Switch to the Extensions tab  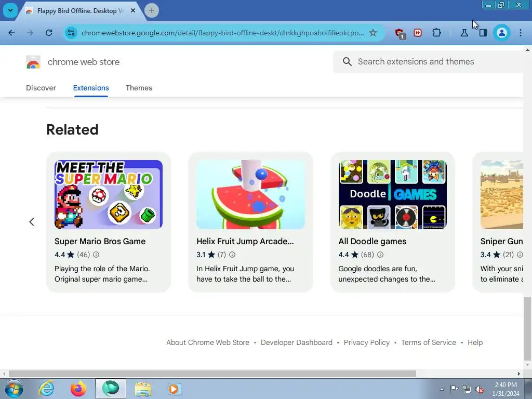point(91,88)
